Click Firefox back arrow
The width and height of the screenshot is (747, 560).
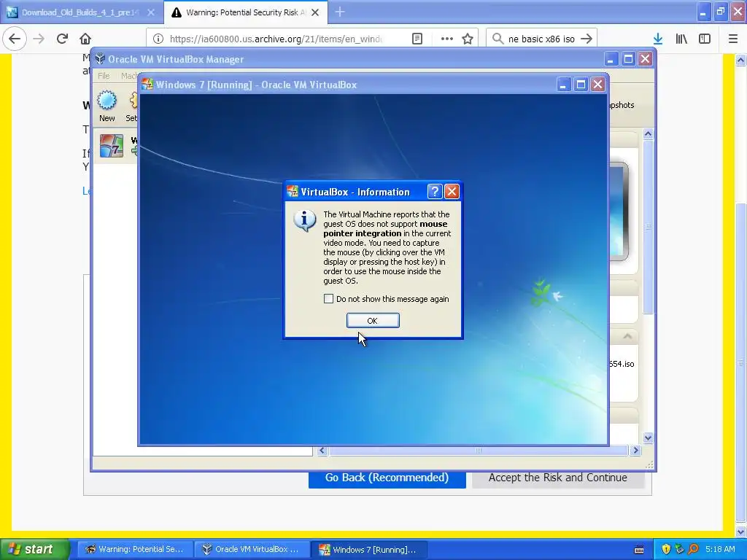tap(15, 39)
